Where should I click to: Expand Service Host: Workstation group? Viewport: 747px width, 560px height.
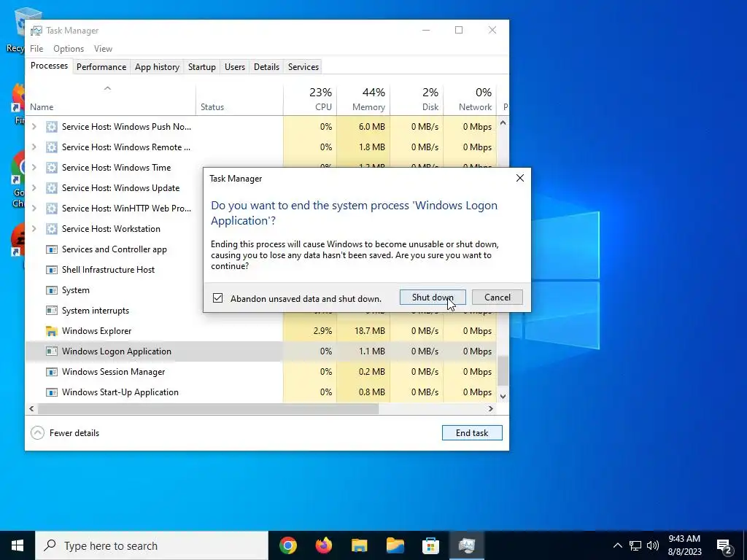click(x=34, y=228)
